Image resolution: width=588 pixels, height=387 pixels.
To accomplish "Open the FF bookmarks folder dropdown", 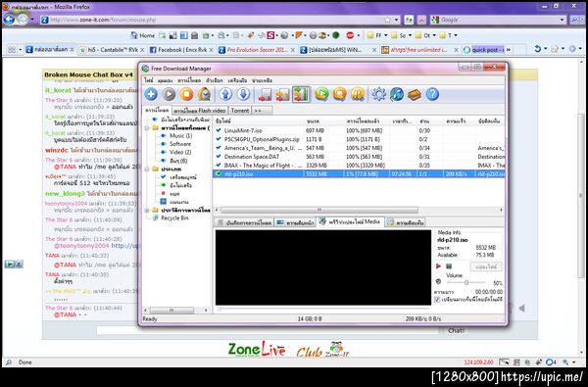I will pos(377,35).
